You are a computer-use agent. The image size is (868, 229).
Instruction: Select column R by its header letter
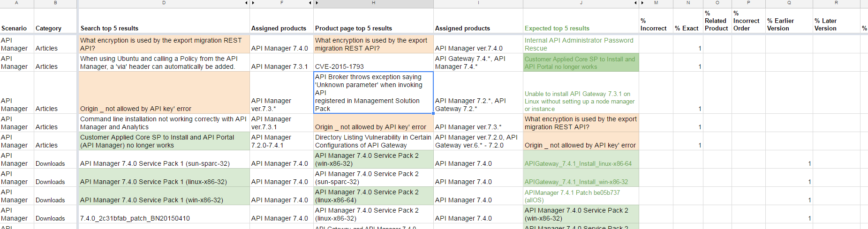[x=836, y=3]
